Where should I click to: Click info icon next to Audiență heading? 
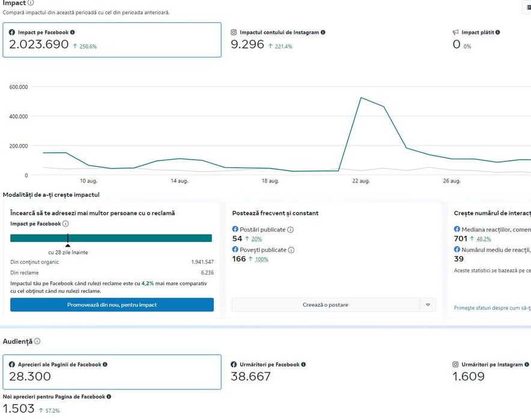click(37, 341)
